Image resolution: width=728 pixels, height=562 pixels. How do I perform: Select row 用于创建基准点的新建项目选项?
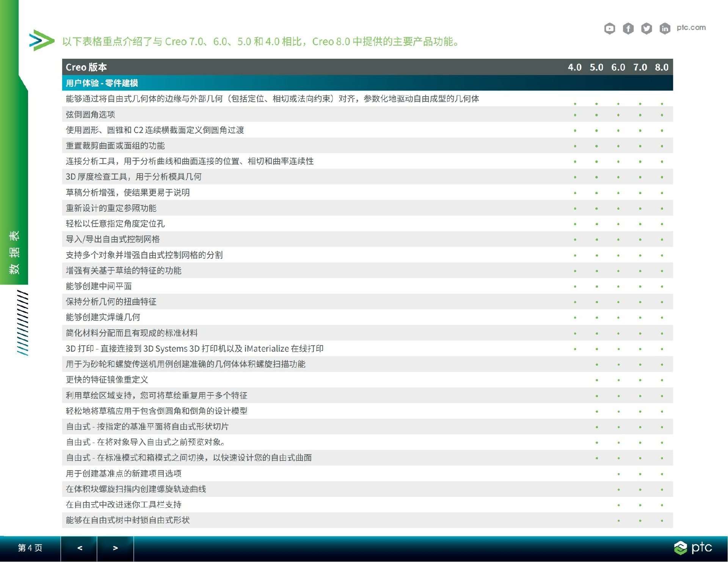click(367, 474)
